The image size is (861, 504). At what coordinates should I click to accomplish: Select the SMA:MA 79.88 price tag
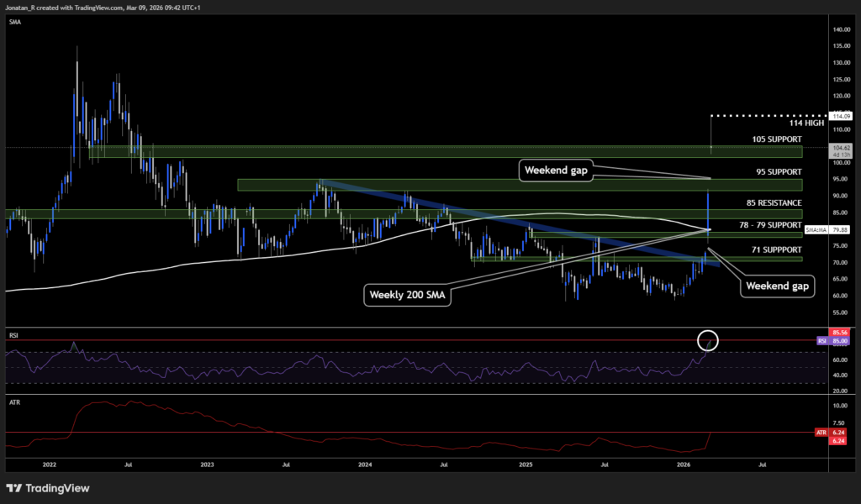817,229
